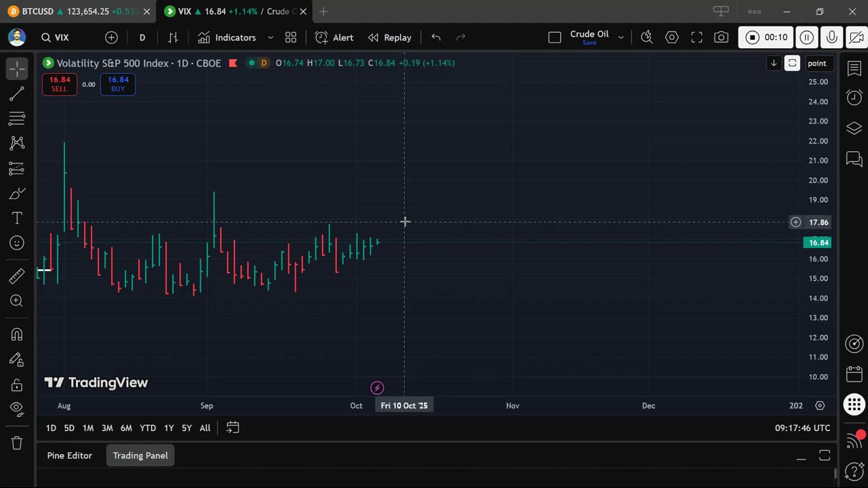Open the go-to-date calendar icon

(x=233, y=428)
